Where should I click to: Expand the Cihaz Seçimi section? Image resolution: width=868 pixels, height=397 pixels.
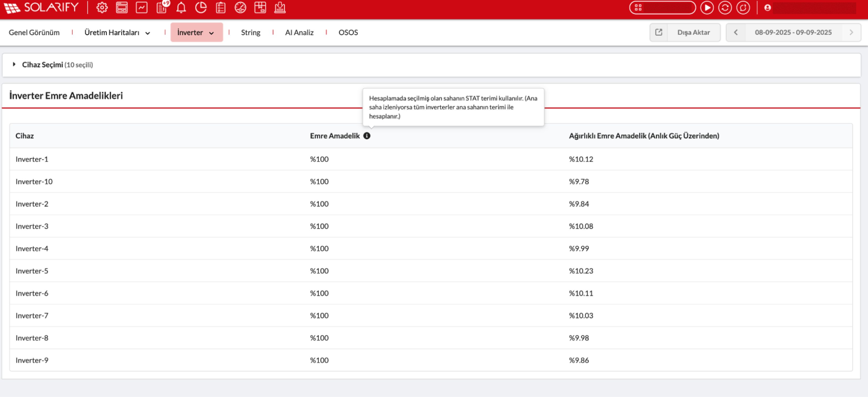(14, 64)
